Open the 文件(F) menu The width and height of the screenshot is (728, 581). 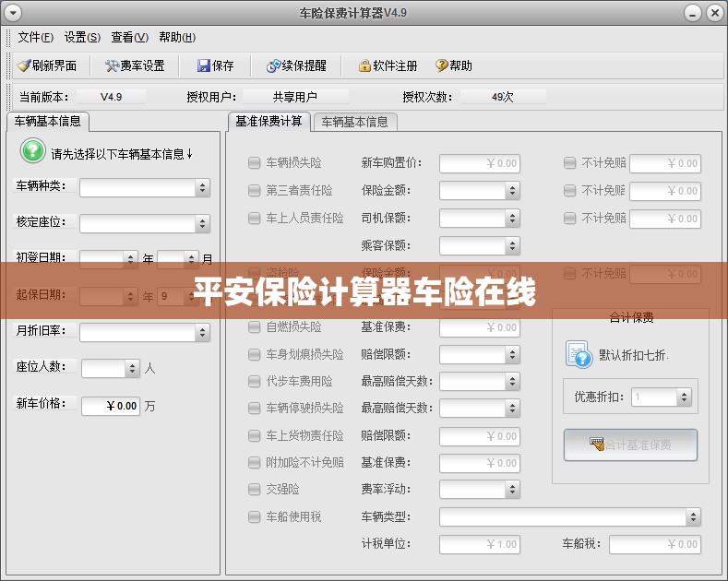point(36,37)
